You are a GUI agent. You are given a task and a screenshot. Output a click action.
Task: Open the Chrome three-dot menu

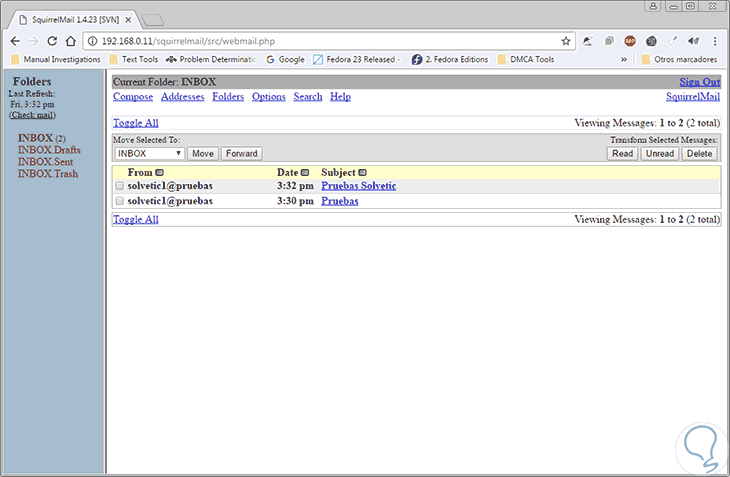(x=715, y=41)
